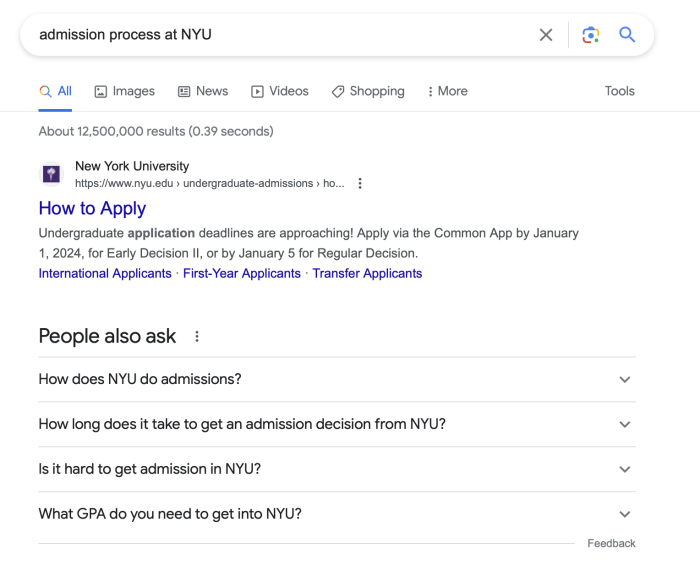Image resolution: width=700 pixels, height=565 pixels.
Task: Open the How to Apply result
Action: (92, 208)
